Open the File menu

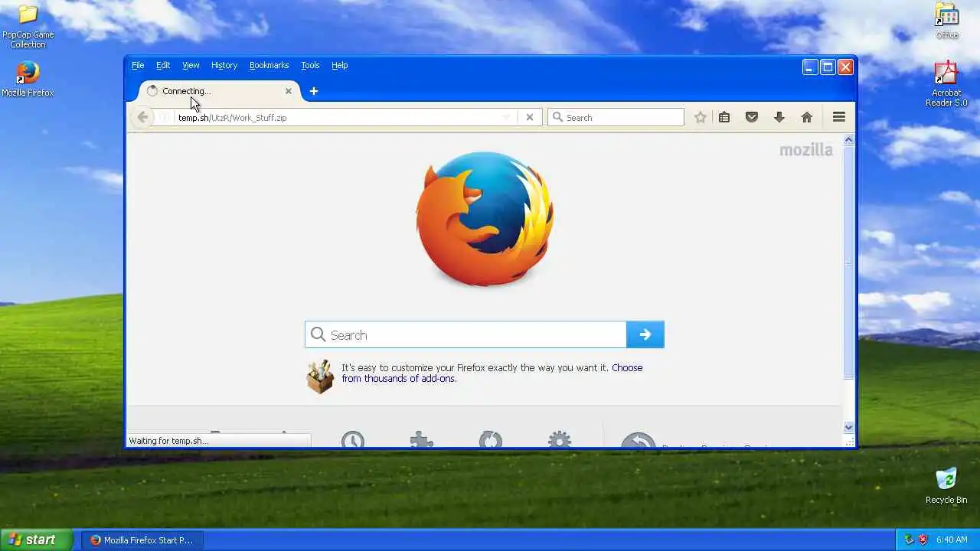[138, 65]
